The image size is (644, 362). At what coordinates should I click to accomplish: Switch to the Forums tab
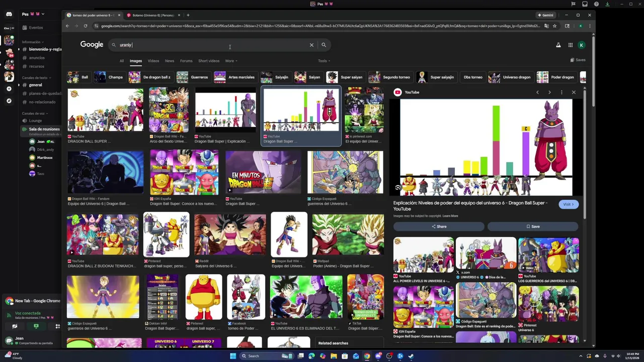(x=186, y=61)
